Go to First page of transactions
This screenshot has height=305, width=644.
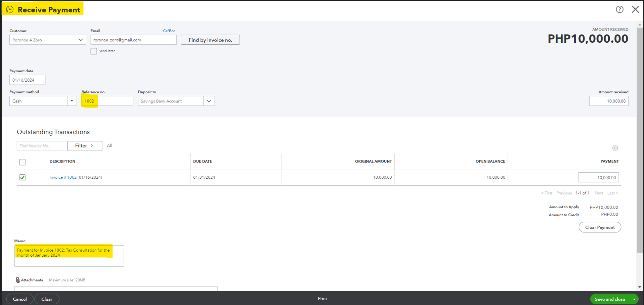(x=547, y=193)
